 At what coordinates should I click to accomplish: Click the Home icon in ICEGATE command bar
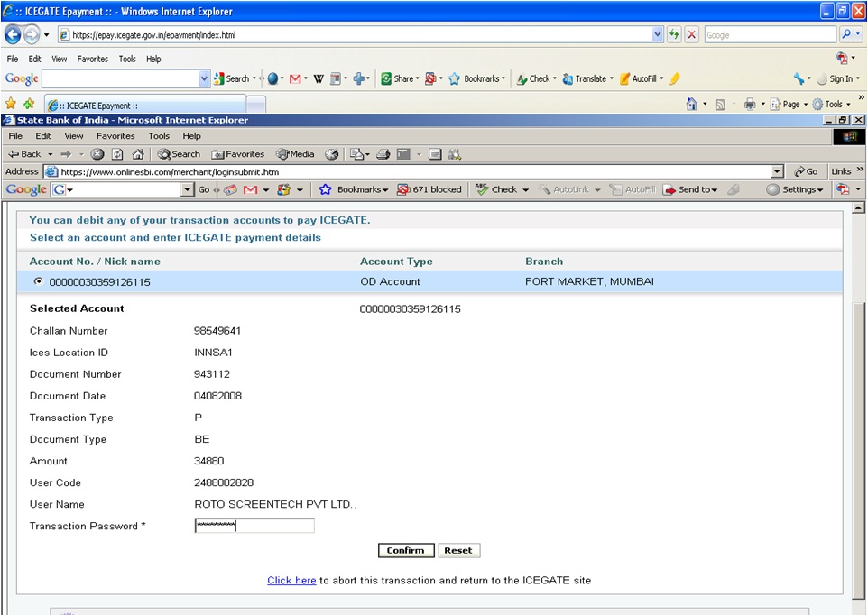pos(691,104)
